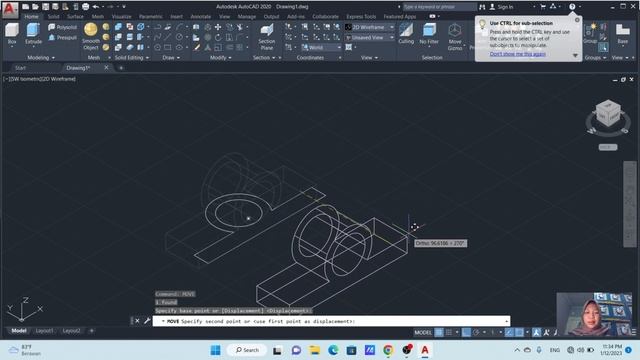Click the Autodesk App Store cart icon
The height and width of the screenshot is (360, 640).
point(543,7)
